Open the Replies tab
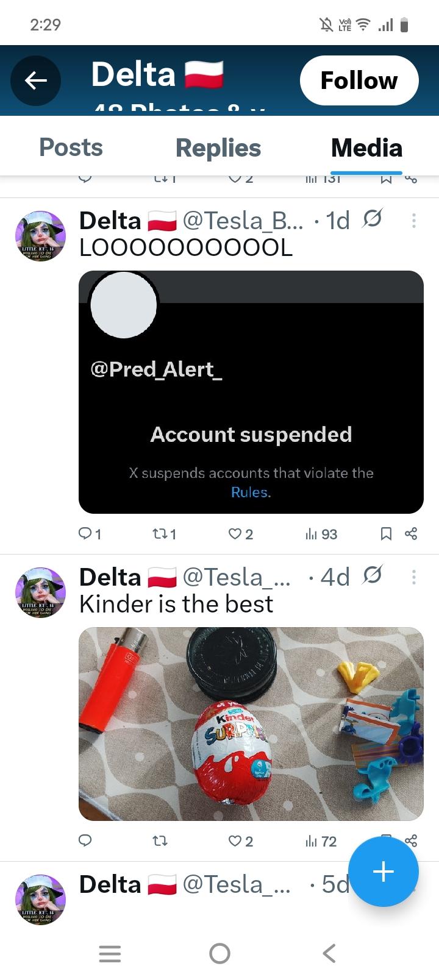Image resolution: width=439 pixels, height=980 pixels. click(x=218, y=148)
